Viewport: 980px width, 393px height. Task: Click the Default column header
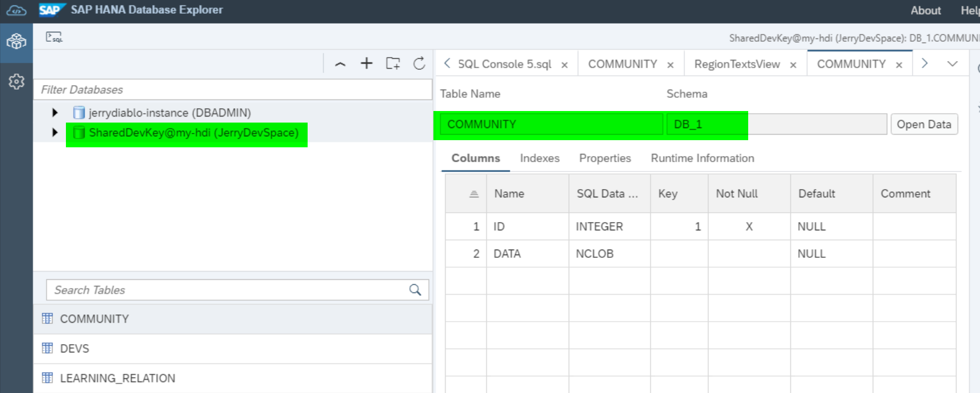coord(832,193)
